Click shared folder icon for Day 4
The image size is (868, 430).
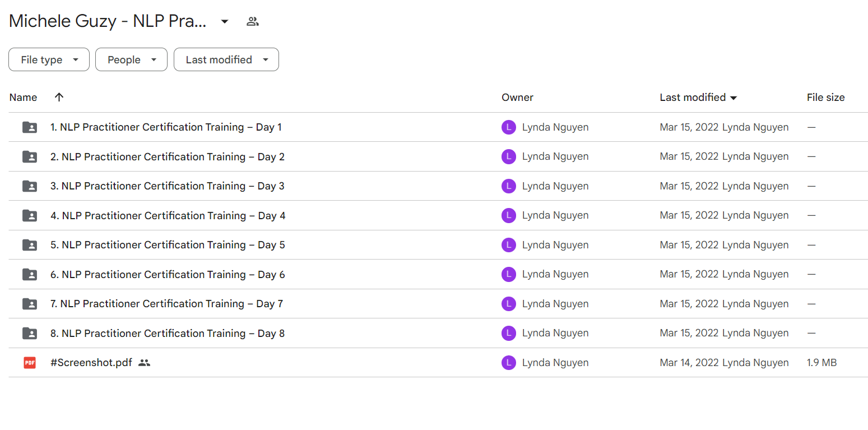tap(30, 215)
